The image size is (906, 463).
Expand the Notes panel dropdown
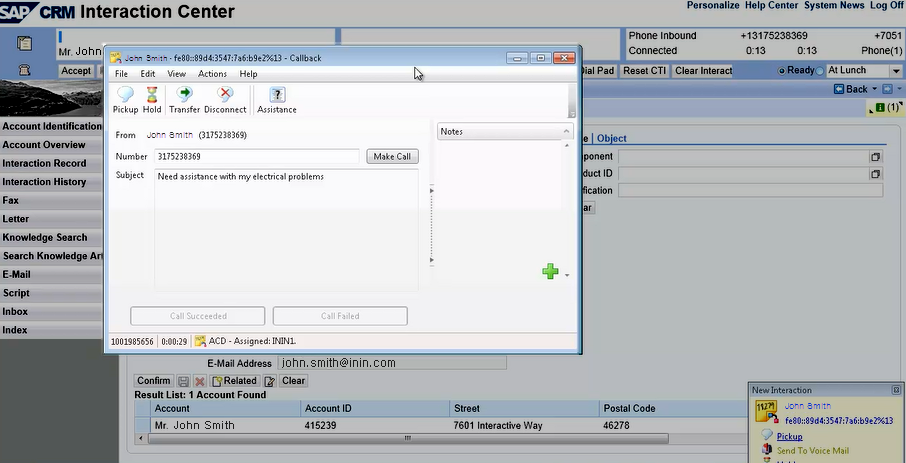point(565,132)
